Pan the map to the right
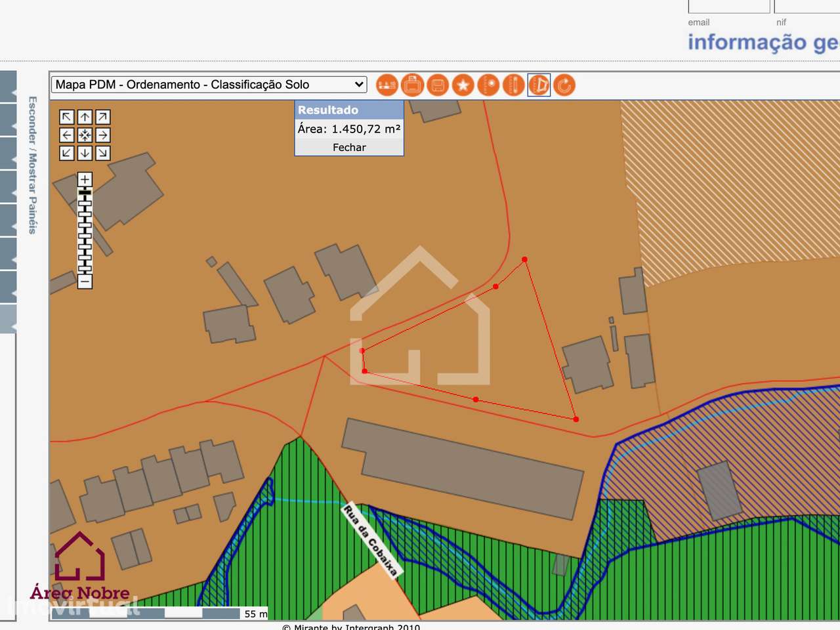This screenshot has height=630, width=840. click(103, 135)
